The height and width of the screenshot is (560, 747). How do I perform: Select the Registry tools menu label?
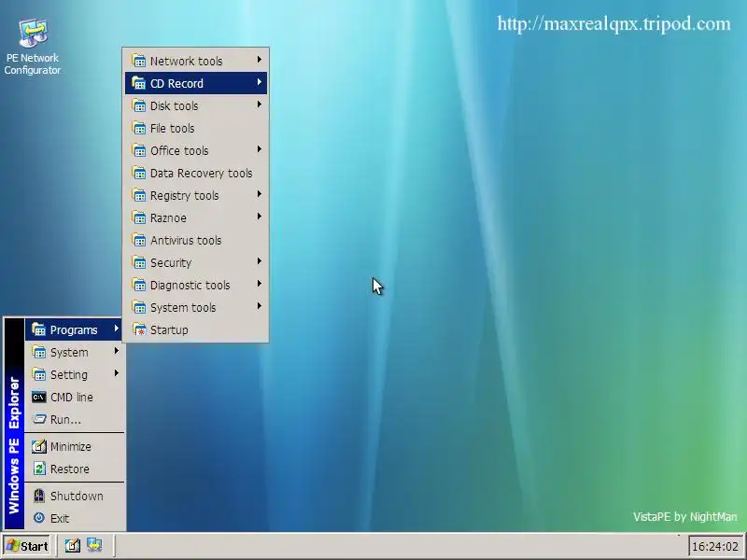(184, 195)
